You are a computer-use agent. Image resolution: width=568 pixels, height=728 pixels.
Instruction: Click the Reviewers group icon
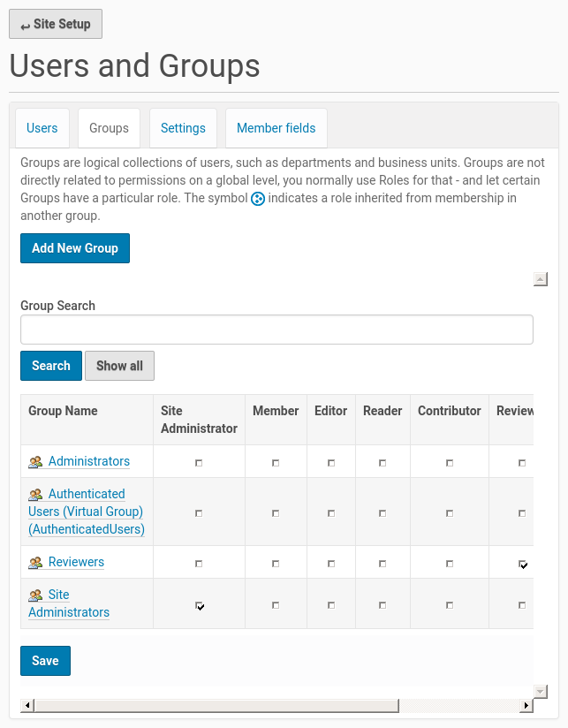click(x=35, y=563)
